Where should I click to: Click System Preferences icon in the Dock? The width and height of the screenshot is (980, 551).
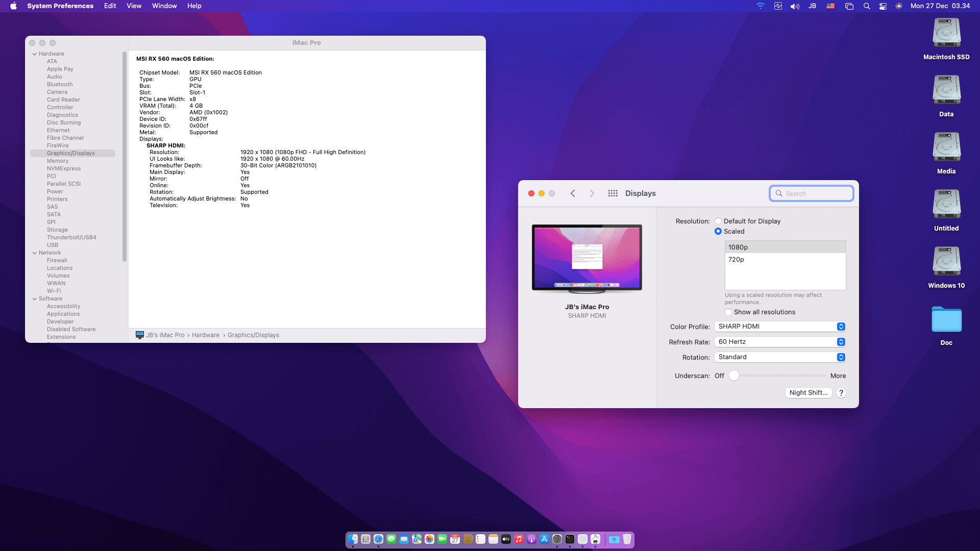tap(557, 539)
